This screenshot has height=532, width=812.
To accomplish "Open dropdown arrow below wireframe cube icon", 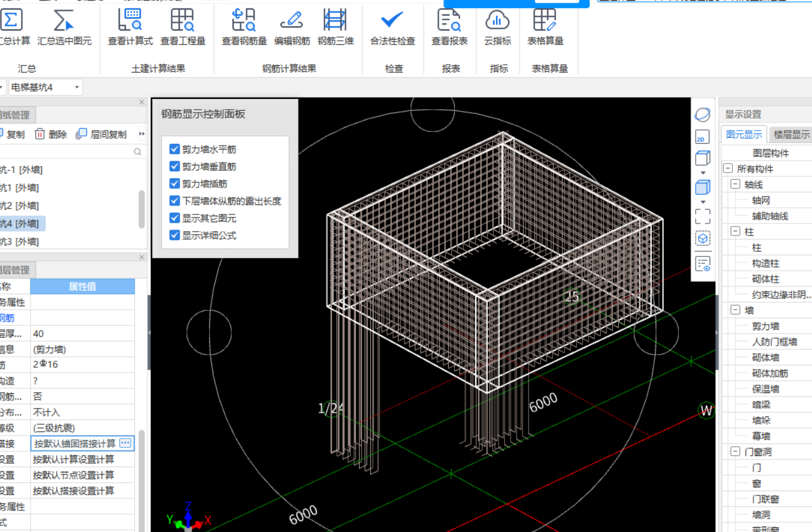I will pyautogui.click(x=703, y=173).
